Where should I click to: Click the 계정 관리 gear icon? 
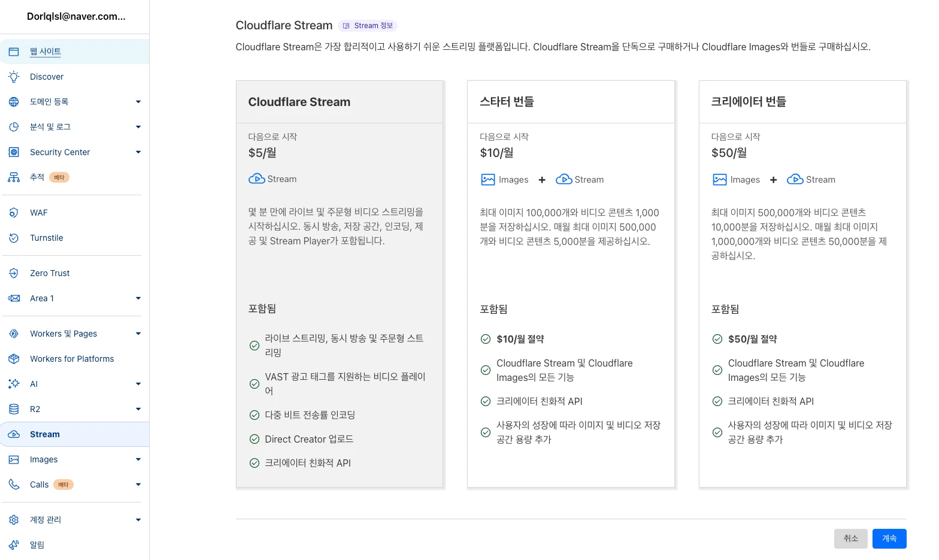click(x=14, y=520)
